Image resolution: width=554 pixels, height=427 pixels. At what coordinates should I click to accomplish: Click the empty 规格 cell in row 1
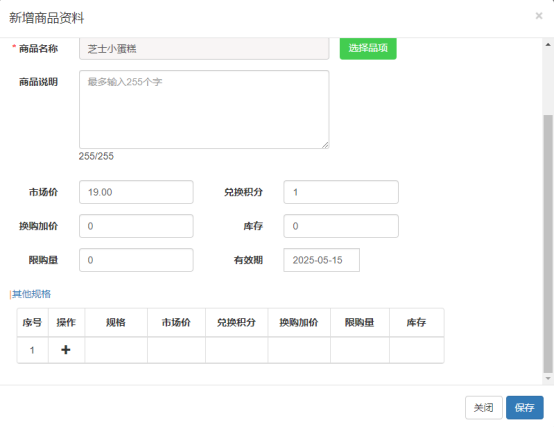116,350
